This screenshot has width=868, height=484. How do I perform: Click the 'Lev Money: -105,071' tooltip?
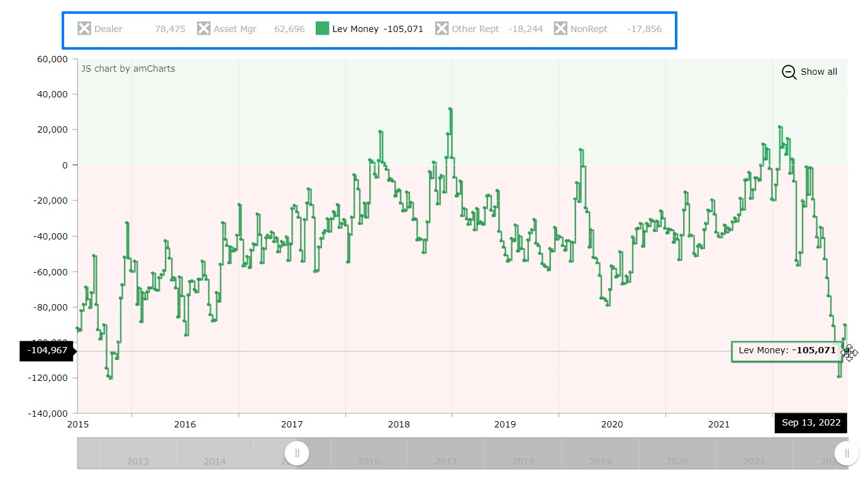786,351
